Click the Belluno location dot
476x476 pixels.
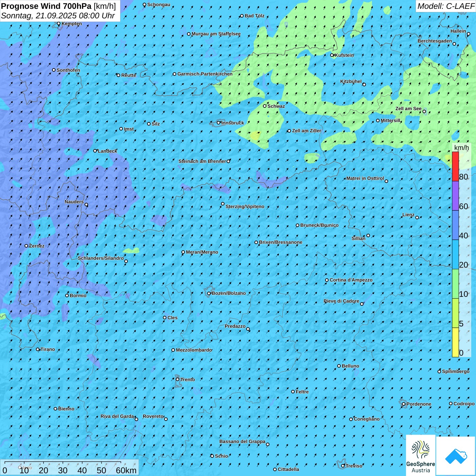339,366
